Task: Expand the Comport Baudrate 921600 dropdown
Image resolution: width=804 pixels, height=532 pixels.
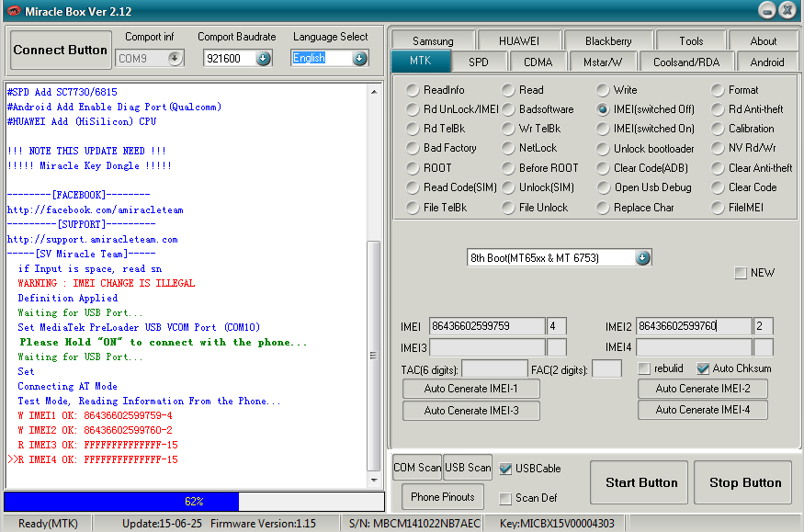Action: 263,59
